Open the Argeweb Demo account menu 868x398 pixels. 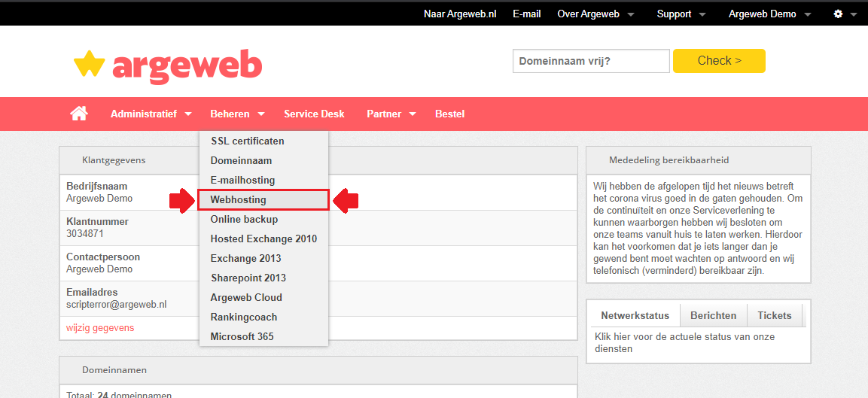(x=769, y=14)
